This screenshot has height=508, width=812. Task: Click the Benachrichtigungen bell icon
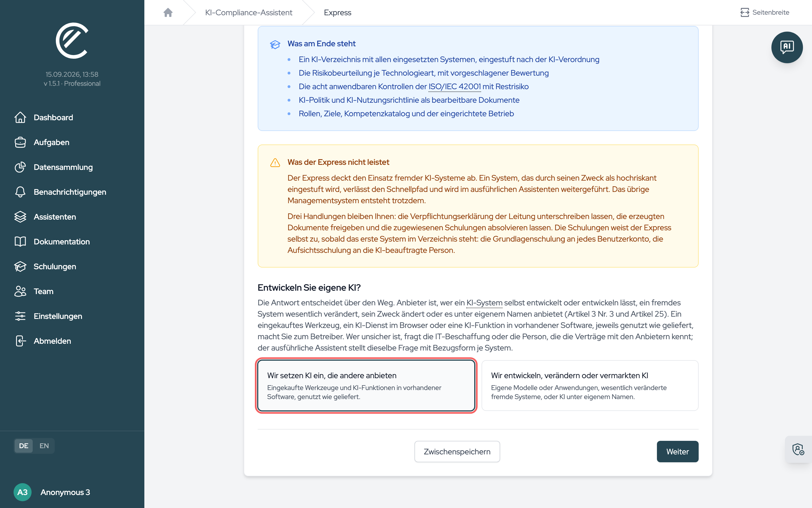click(20, 192)
